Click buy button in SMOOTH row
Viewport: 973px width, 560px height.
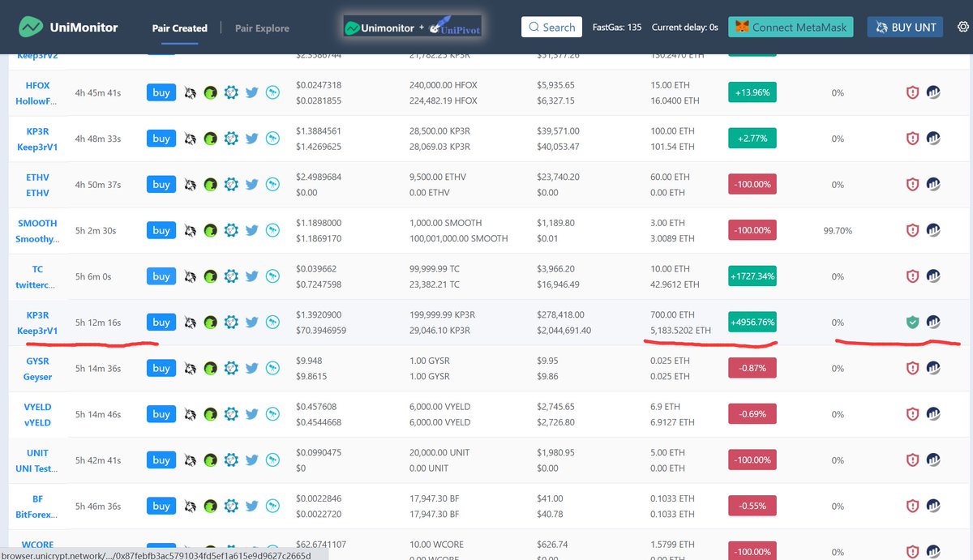[161, 230]
